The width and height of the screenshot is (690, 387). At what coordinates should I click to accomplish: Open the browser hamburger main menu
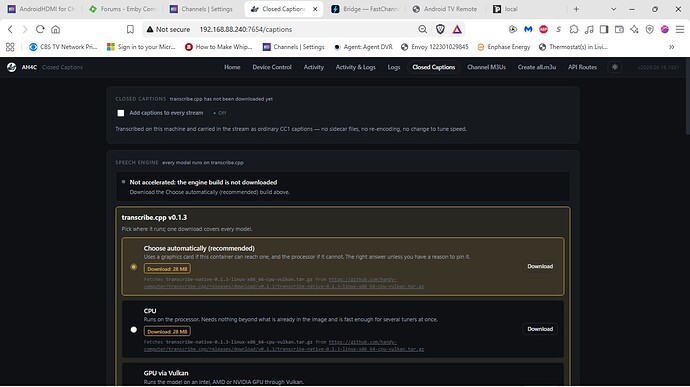tap(680, 29)
